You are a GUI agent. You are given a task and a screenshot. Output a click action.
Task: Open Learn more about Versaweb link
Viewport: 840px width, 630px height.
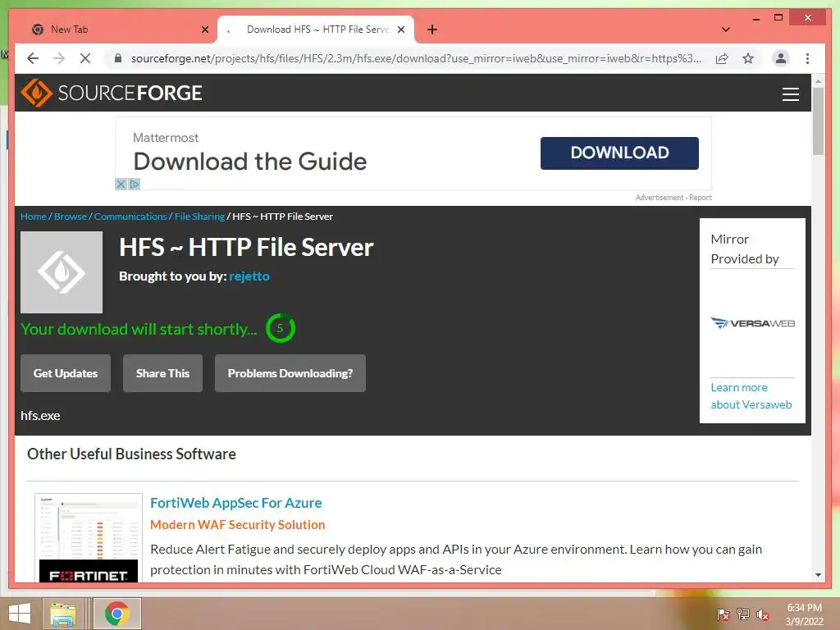tap(751, 396)
